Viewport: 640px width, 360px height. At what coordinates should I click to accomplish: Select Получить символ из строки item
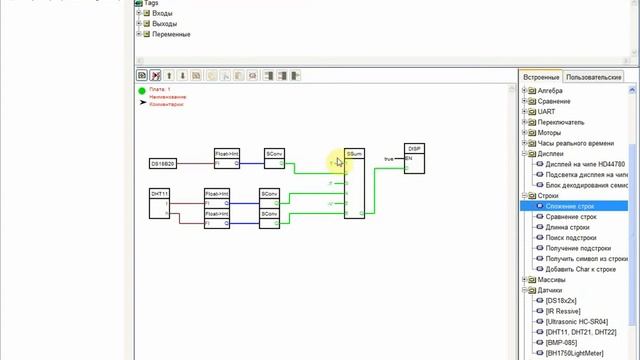click(587, 259)
